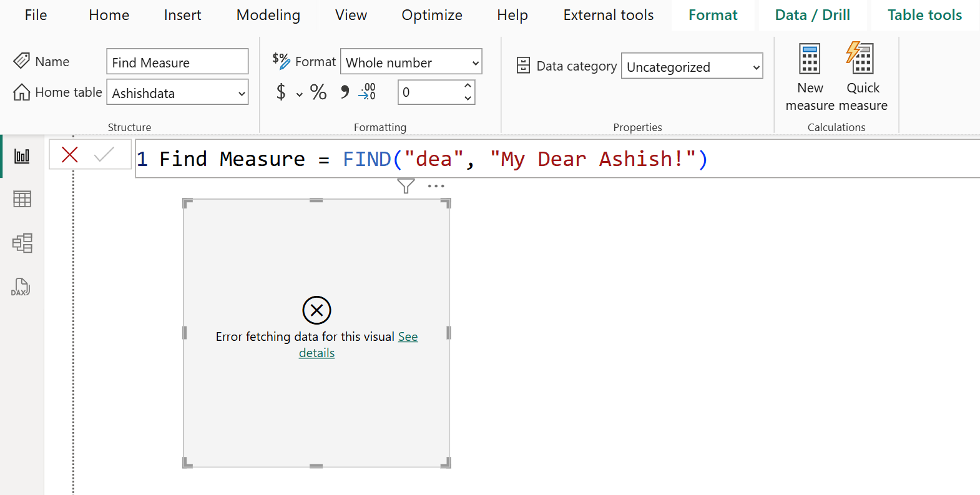This screenshot has height=495, width=980.
Task: Expand Data category dropdown
Action: [756, 67]
